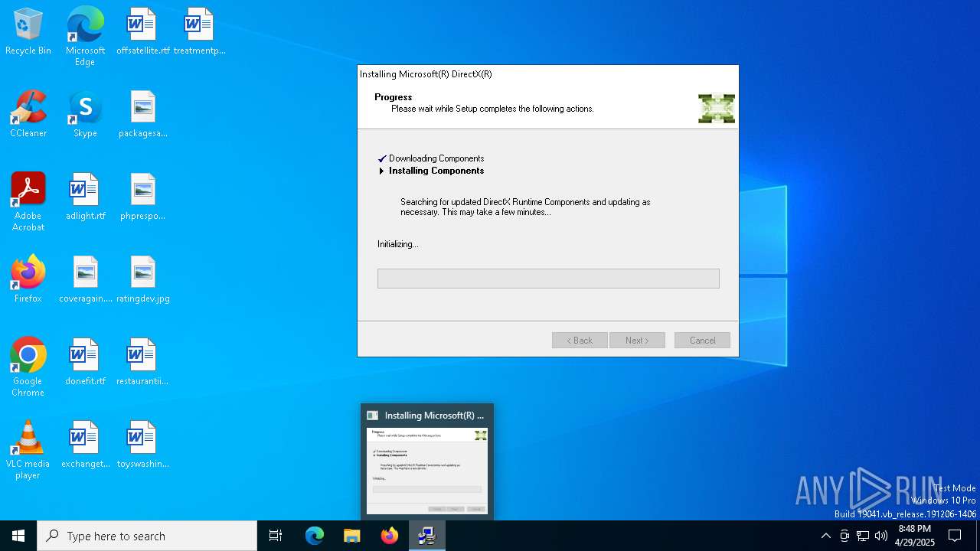Select the exchanget... document icon
Screen dimensions: 980x551
(x=85, y=445)
